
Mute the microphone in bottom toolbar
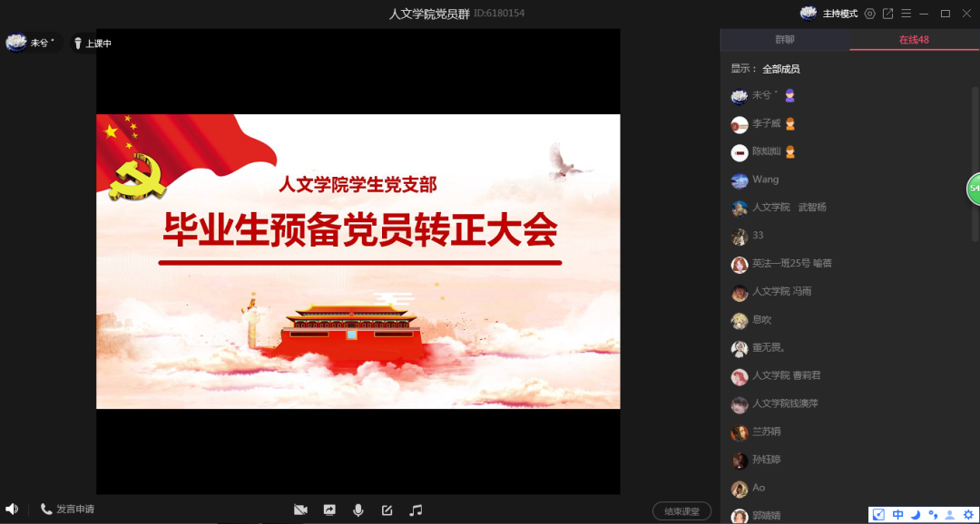click(x=358, y=510)
